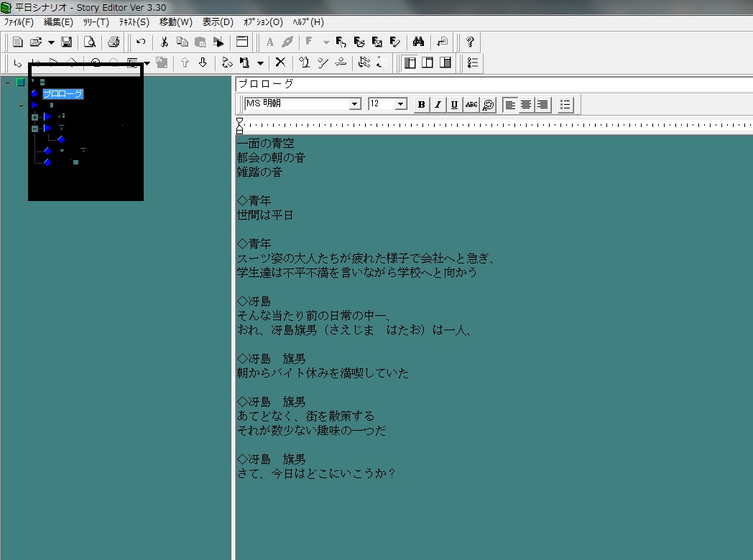The height and width of the screenshot is (560, 753).
Task: Click the Undo arrow icon
Action: point(141,42)
